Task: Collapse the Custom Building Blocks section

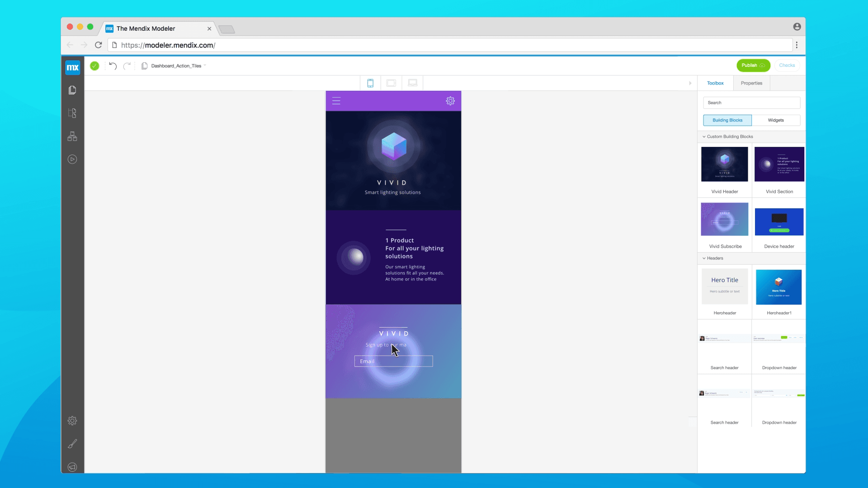Action: (704, 136)
